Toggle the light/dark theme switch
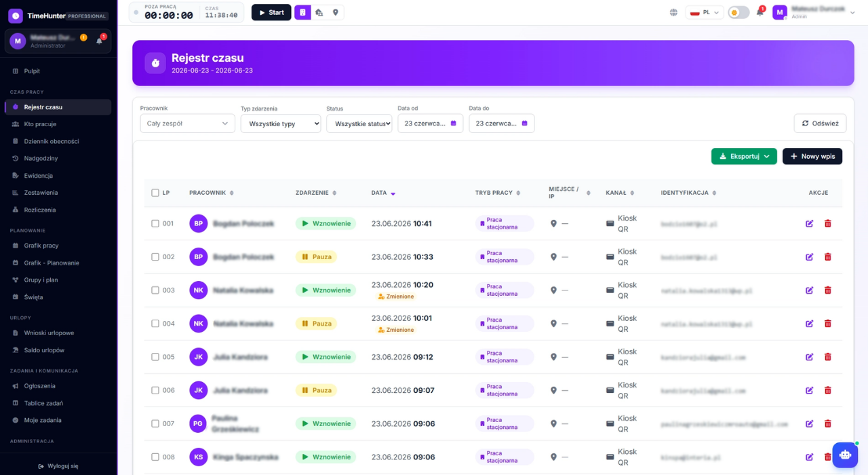Image resolution: width=868 pixels, height=475 pixels. tap(738, 12)
